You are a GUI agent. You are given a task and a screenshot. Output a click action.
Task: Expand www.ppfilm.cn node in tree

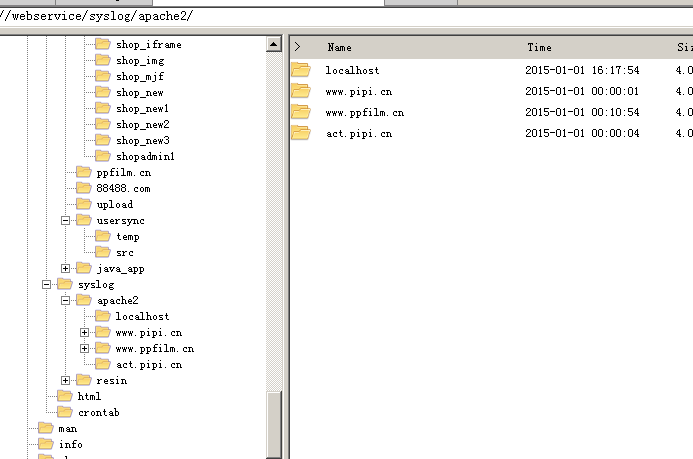click(84, 349)
